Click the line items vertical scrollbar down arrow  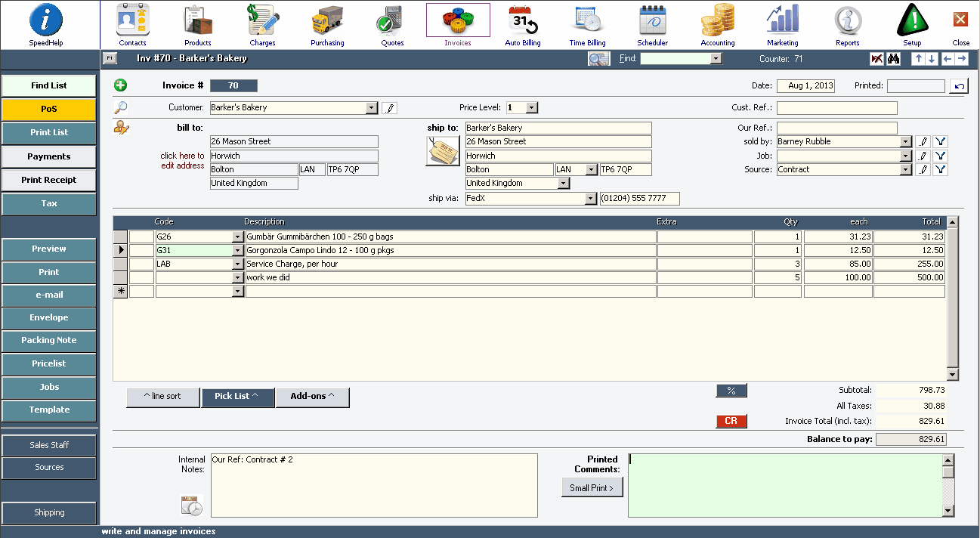click(x=953, y=374)
